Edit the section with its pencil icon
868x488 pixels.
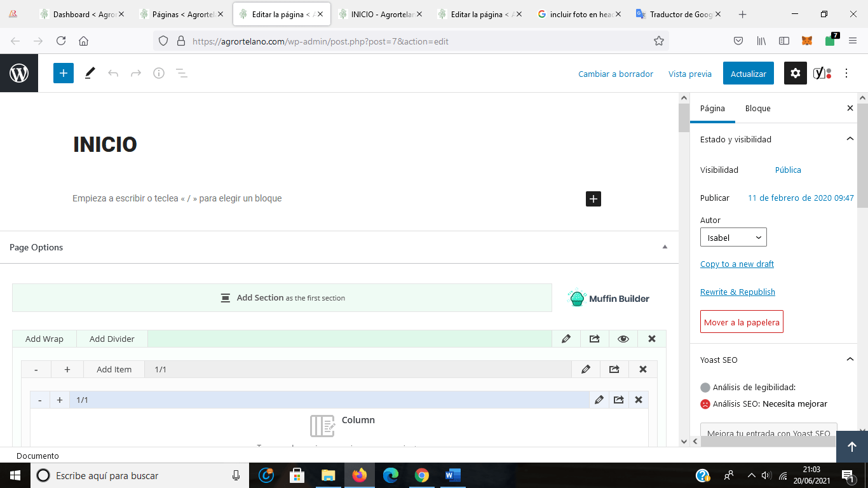566,339
